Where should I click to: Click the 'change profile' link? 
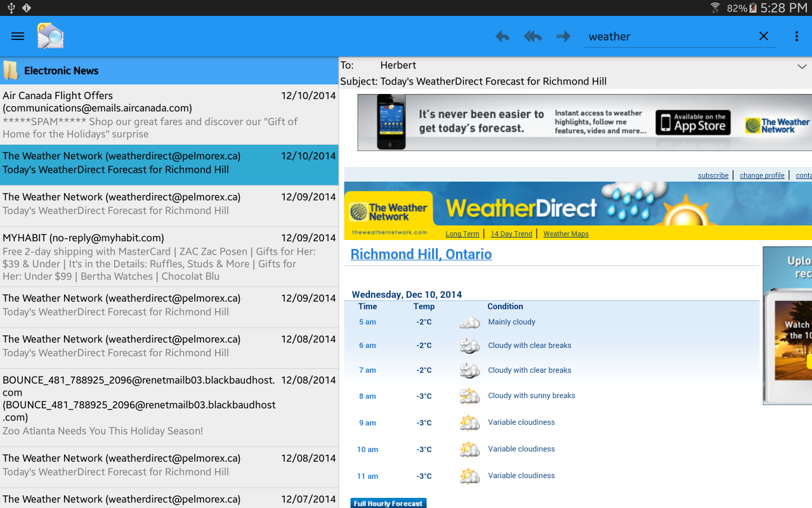click(x=762, y=175)
